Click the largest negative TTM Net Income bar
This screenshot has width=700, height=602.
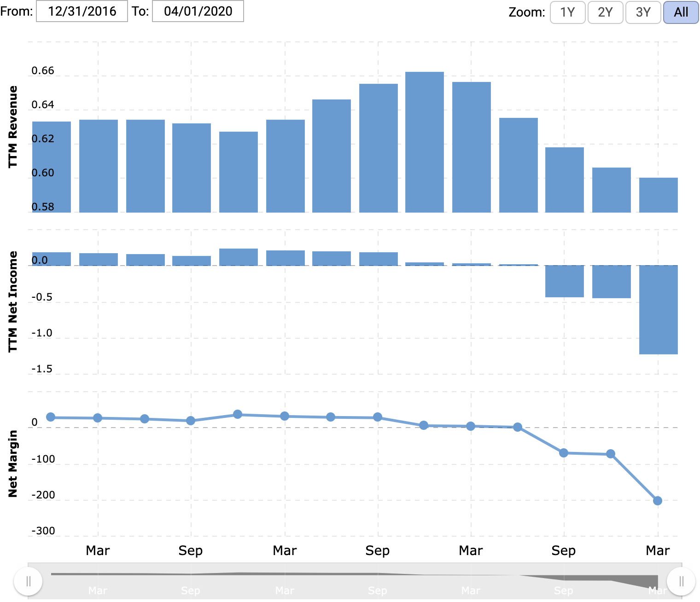coord(659,310)
